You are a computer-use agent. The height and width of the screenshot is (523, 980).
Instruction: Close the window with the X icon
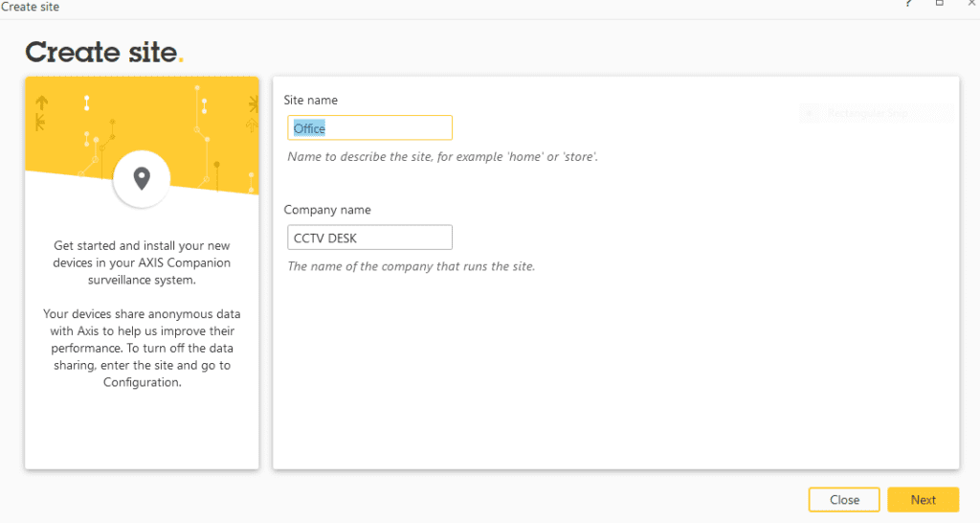coord(970,5)
